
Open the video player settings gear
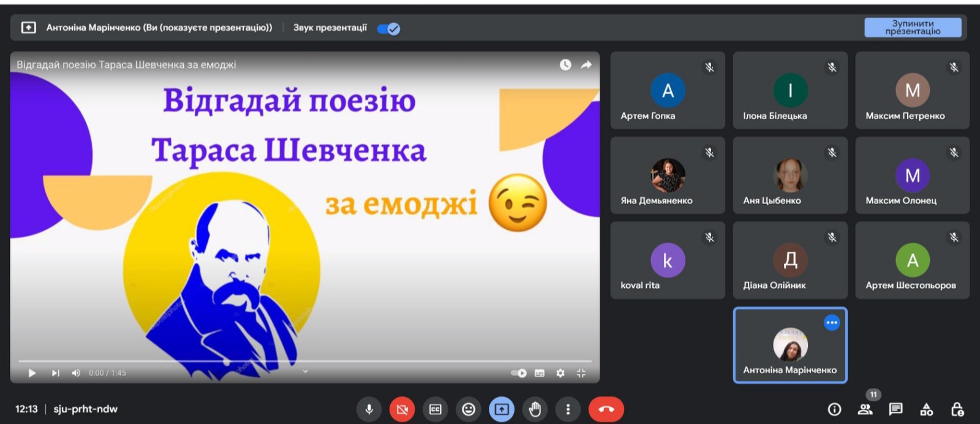(560, 373)
